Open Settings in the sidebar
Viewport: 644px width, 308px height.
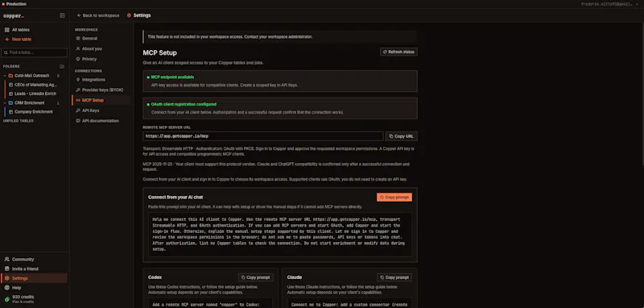coord(35,278)
